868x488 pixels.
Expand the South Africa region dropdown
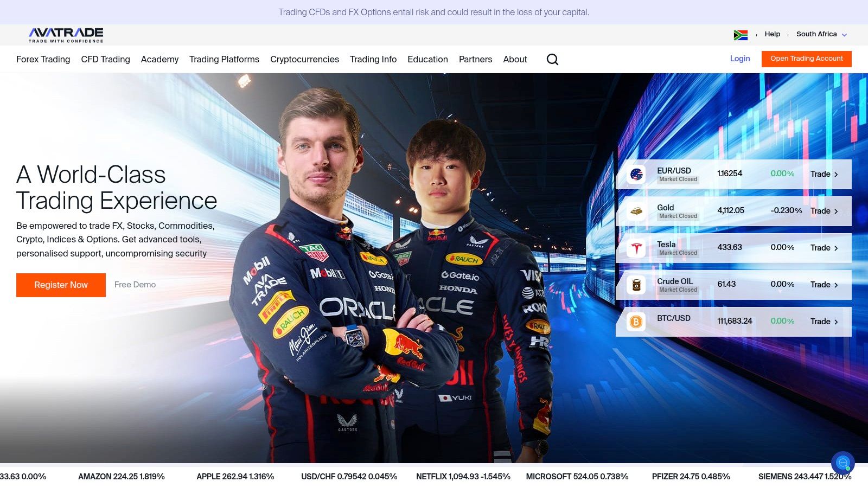coord(821,34)
